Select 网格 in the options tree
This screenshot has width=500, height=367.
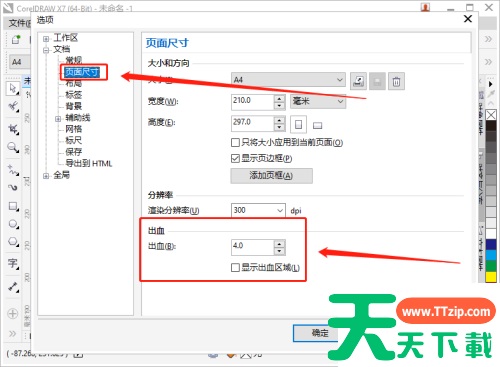(x=73, y=129)
